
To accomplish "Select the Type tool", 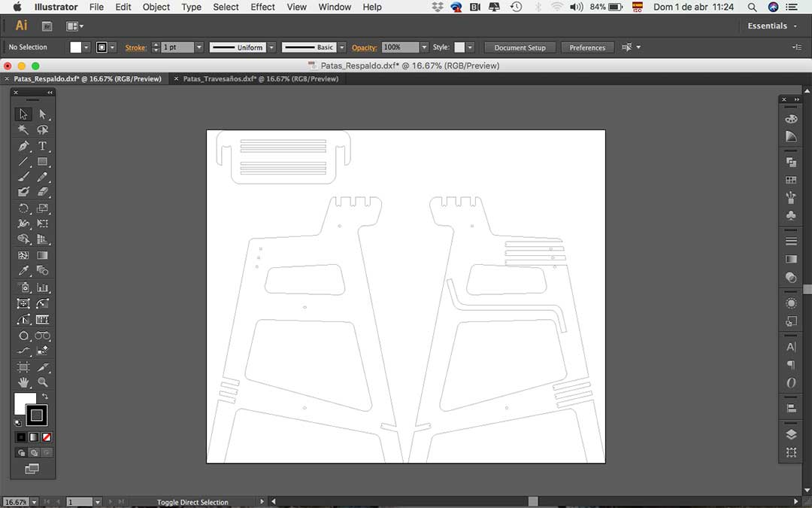I will pyautogui.click(x=42, y=146).
